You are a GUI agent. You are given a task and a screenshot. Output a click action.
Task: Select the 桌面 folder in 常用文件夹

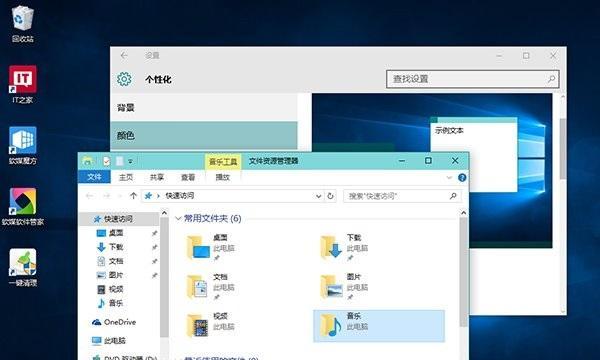coord(245,248)
